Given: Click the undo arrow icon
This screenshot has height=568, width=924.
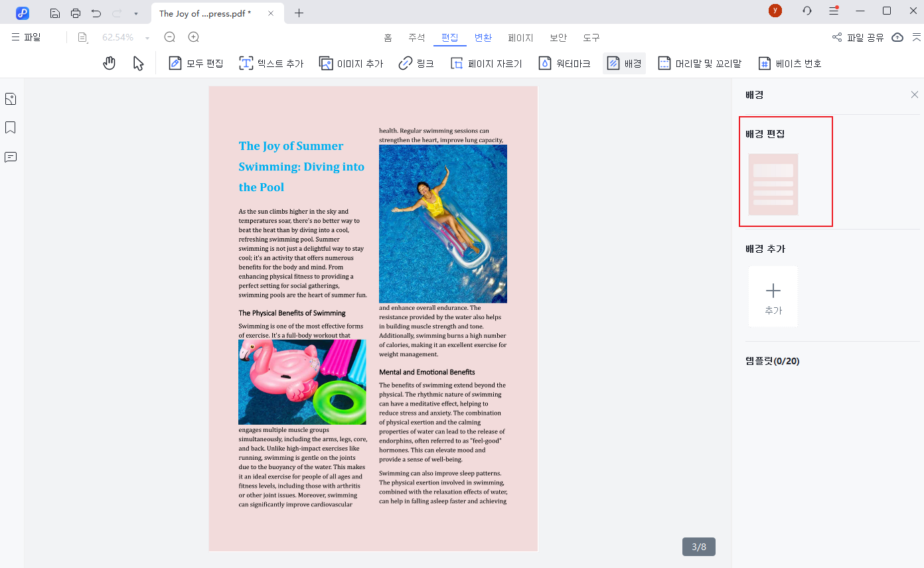Looking at the screenshot, I should click(96, 13).
